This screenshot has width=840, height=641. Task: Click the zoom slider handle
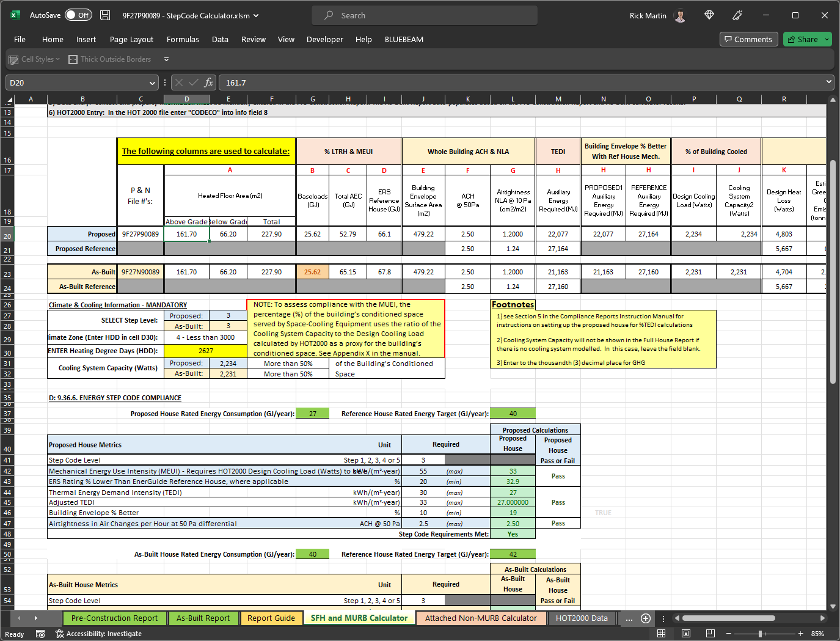(761, 634)
